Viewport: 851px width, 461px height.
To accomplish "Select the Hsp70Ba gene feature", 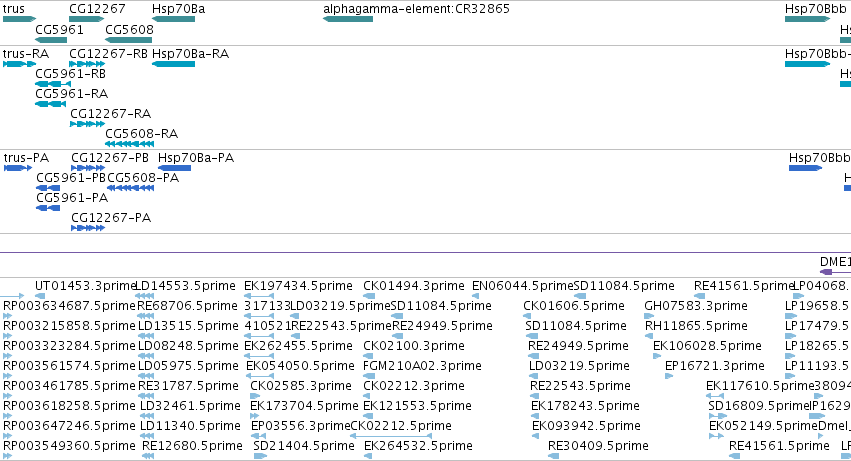I will [173, 19].
